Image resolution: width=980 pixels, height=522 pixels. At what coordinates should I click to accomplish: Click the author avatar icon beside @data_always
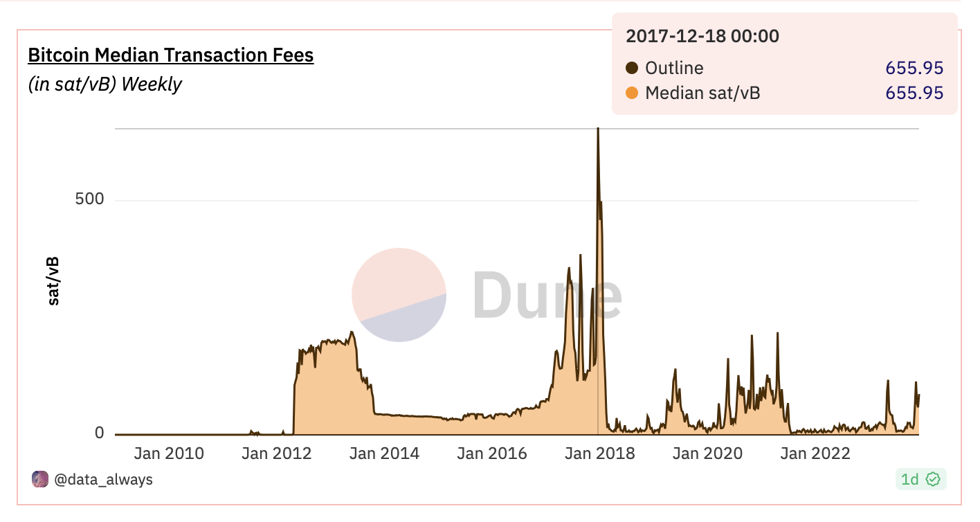[x=40, y=479]
